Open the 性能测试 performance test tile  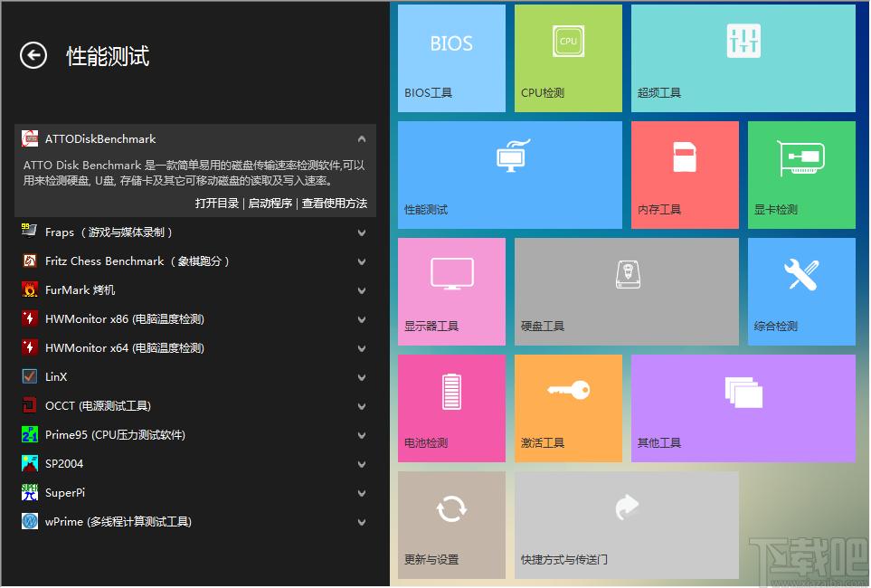tap(510, 175)
